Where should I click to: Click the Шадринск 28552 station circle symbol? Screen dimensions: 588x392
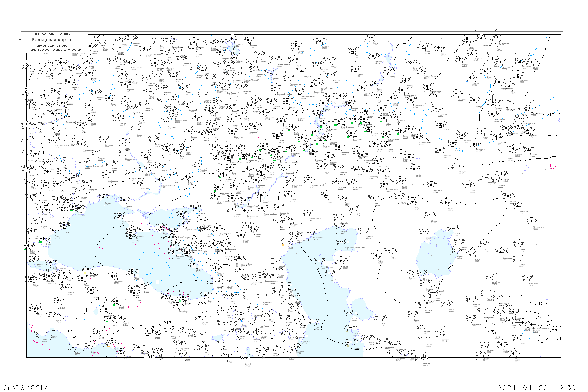[x=456, y=94]
